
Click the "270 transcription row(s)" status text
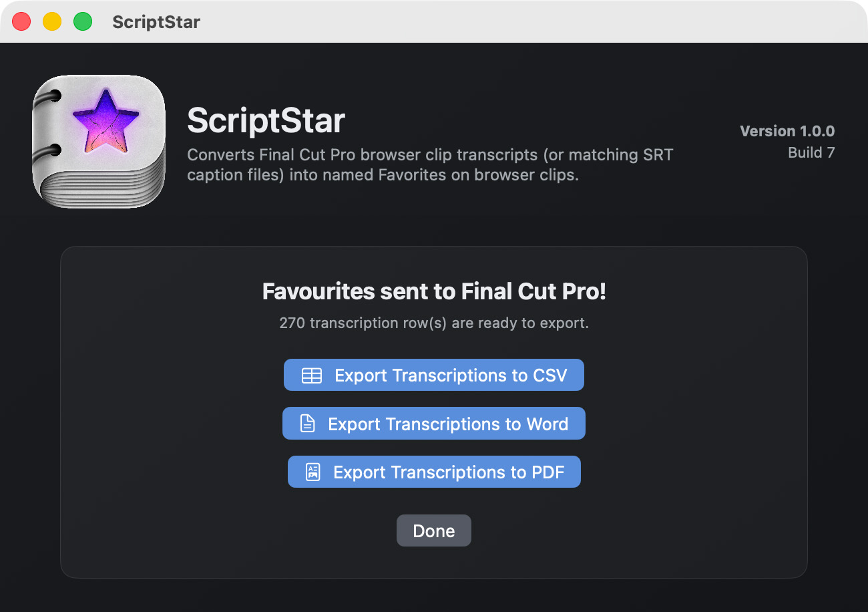point(434,323)
